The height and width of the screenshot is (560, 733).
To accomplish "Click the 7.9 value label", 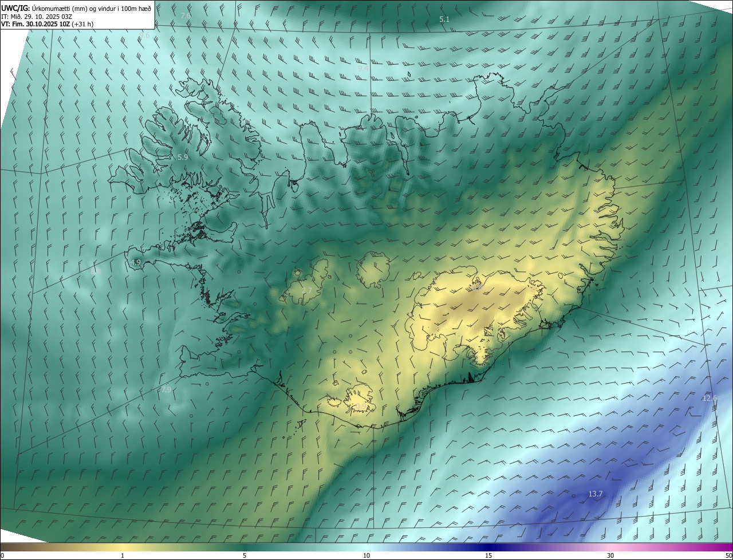I will 166,389.
